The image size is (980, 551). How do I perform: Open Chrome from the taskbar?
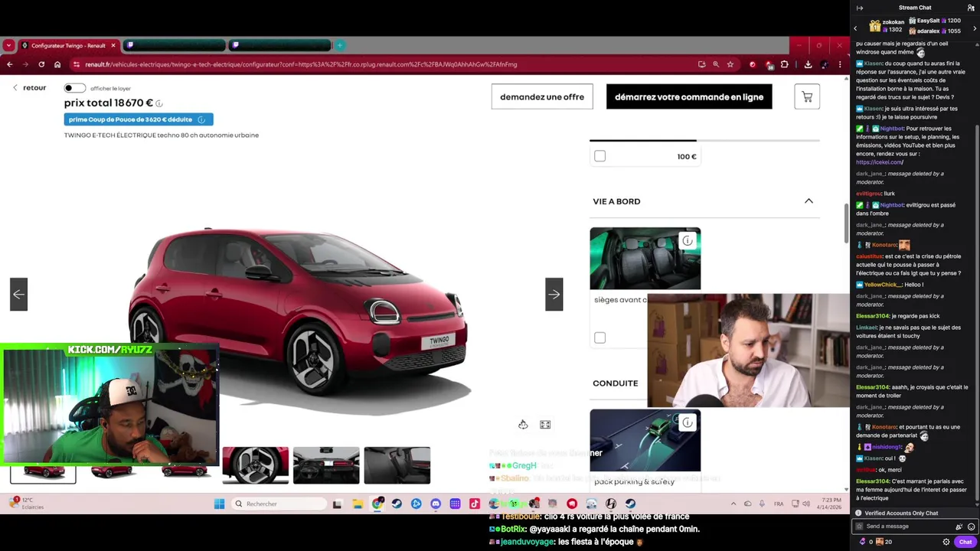tap(377, 504)
